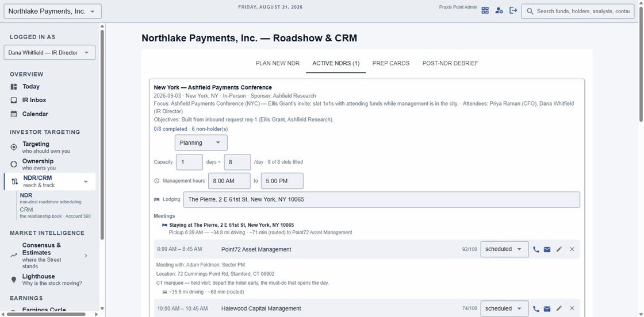Edit the Halewood Capital Management meeting
The width and height of the screenshot is (644, 317).
tap(559, 308)
